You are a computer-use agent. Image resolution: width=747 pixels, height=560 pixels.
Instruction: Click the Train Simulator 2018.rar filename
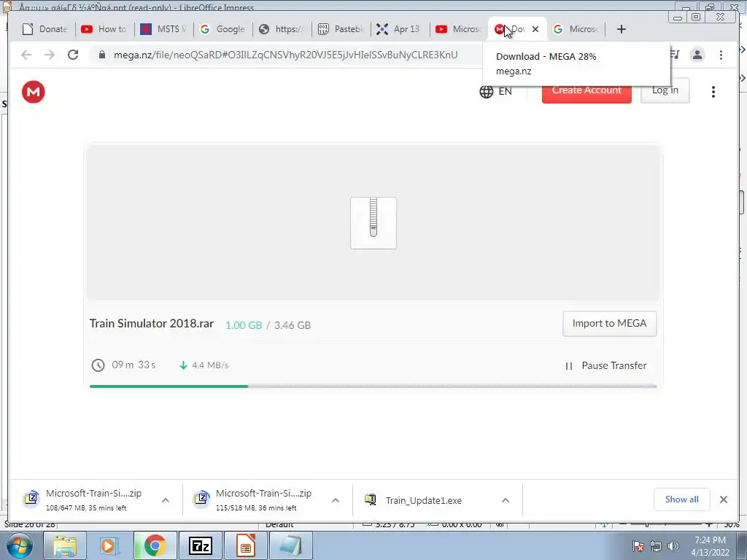coord(152,323)
